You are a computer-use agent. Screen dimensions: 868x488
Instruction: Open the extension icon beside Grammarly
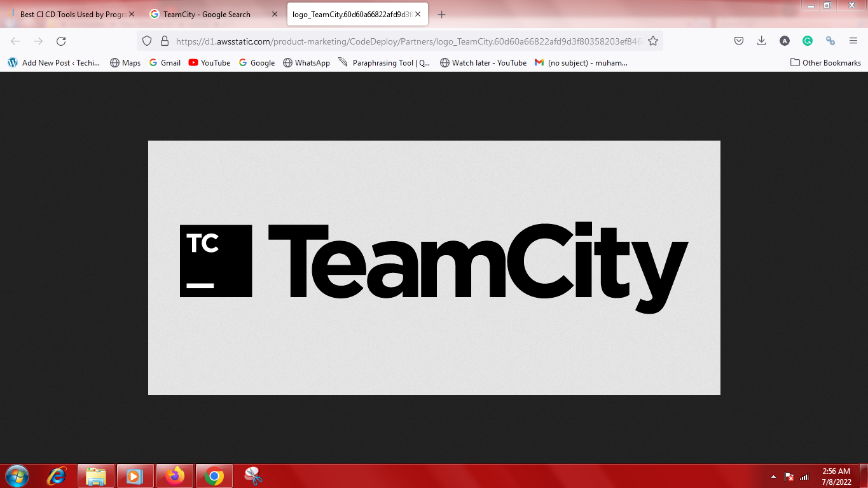(830, 41)
